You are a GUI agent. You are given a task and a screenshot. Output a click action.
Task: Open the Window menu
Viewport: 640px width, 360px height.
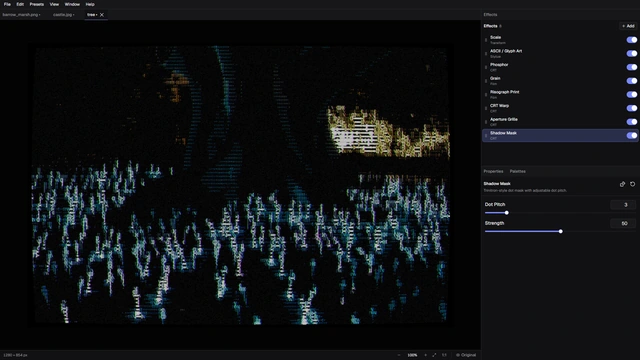tap(72, 4)
